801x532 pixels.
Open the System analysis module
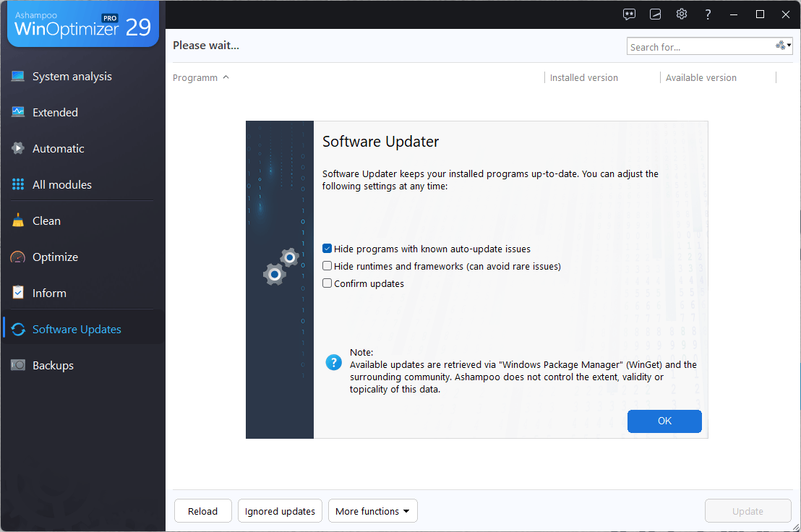(72, 76)
